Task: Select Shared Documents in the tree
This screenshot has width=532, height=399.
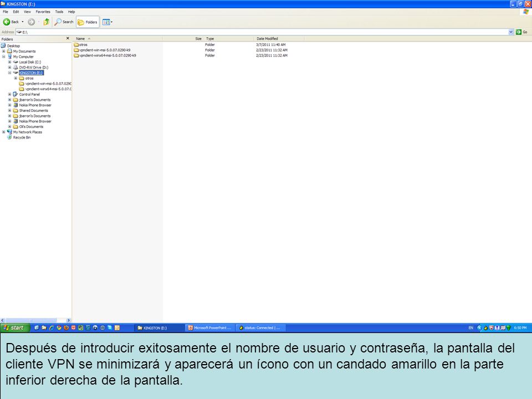Action: point(34,111)
